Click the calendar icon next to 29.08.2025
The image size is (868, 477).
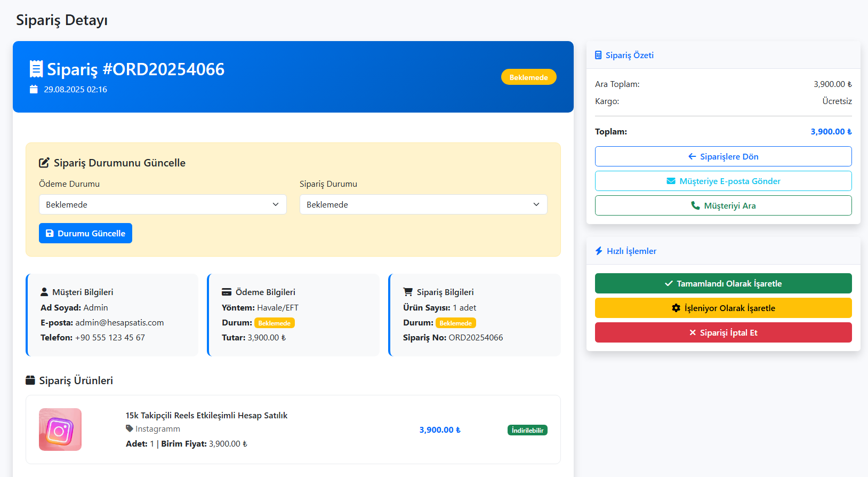coord(34,89)
